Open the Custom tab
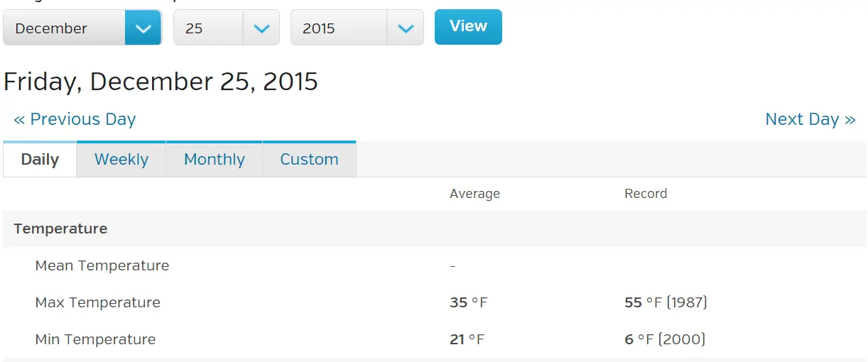This screenshot has height=362, width=868. [x=309, y=160]
